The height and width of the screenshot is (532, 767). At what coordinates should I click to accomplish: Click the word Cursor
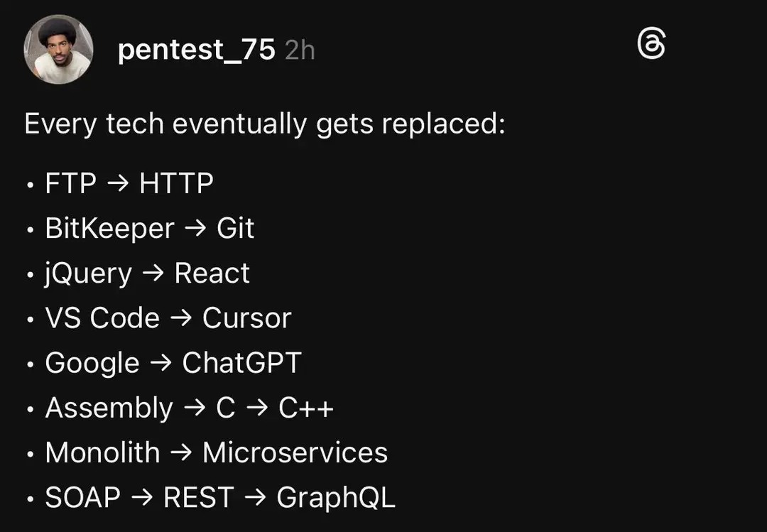pyautogui.click(x=246, y=318)
